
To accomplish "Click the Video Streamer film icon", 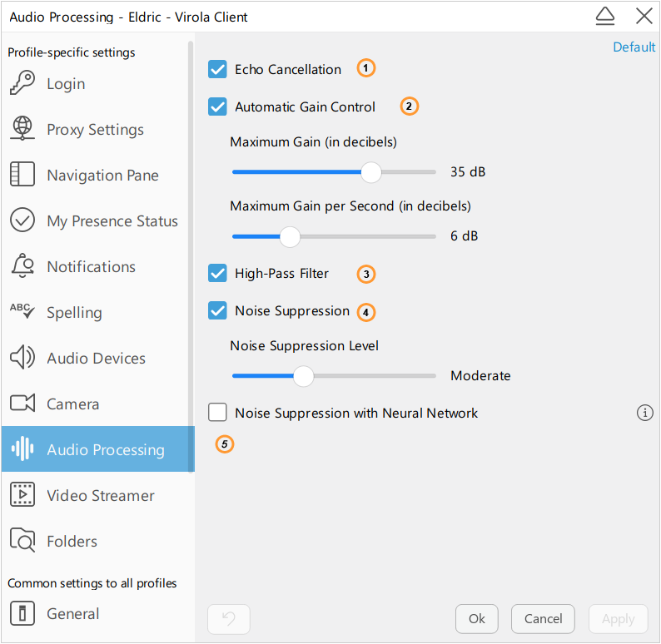I will 22,494.
